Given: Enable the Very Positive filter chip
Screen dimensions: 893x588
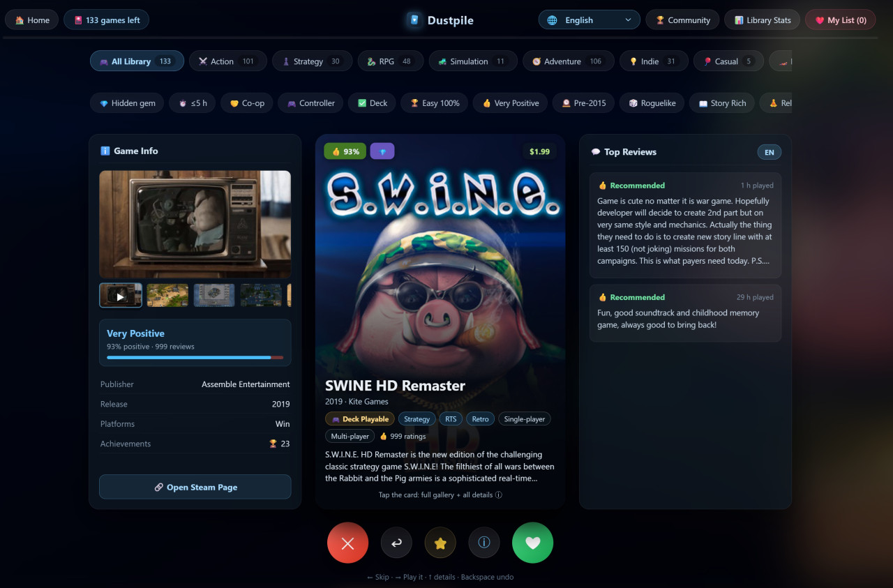Looking at the screenshot, I should (510, 103).
